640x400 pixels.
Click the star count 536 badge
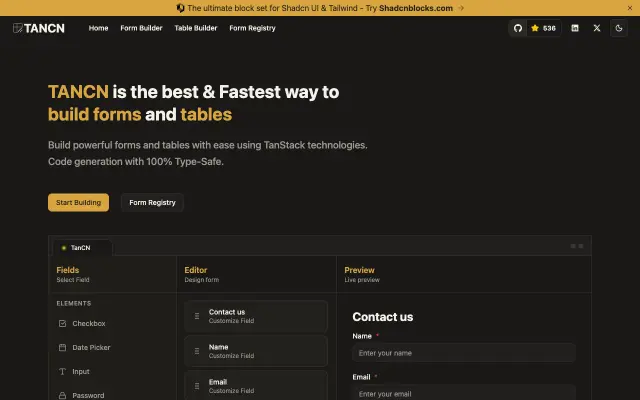tap(544, 28)
